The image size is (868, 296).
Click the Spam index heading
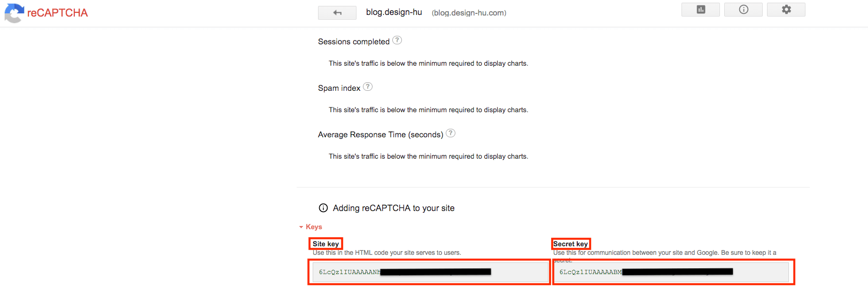coord(339,88)
